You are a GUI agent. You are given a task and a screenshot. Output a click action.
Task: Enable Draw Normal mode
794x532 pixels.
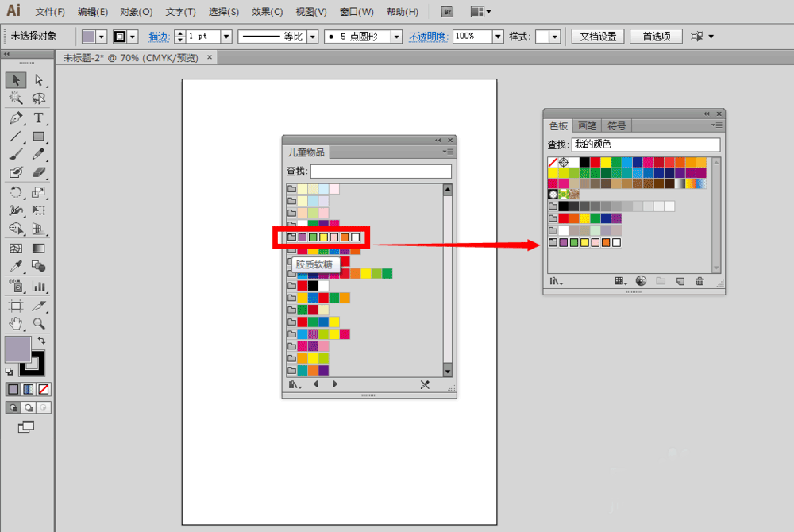[13, 407]
